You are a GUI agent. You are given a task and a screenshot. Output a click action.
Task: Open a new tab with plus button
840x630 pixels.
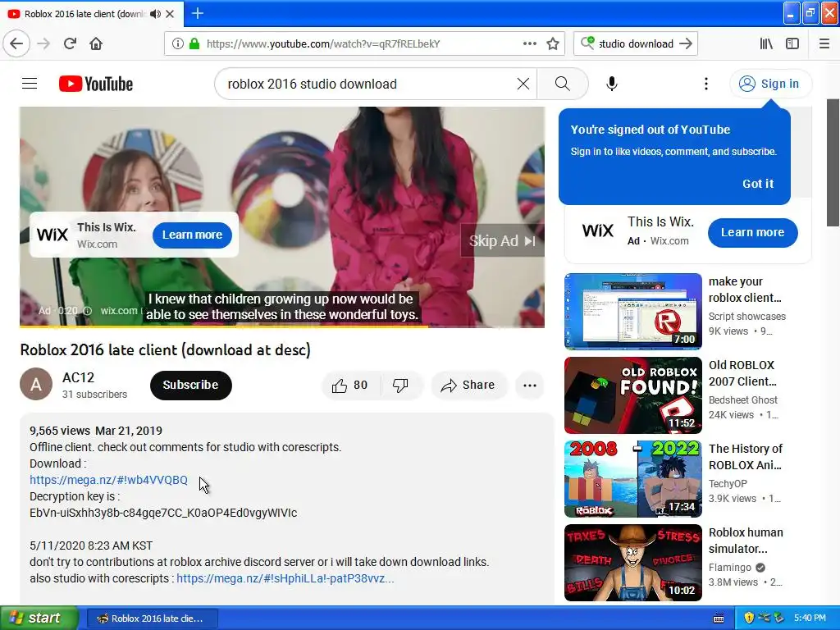(x=197, y=13)
